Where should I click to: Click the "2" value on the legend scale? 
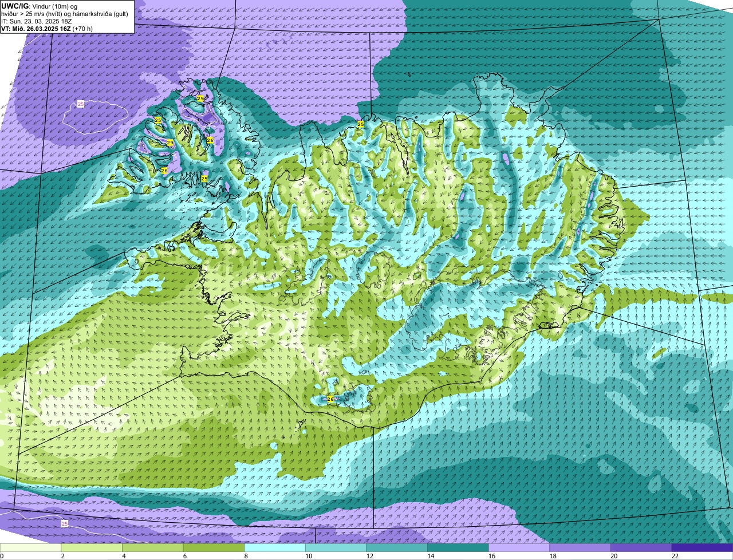pos(62,556)
